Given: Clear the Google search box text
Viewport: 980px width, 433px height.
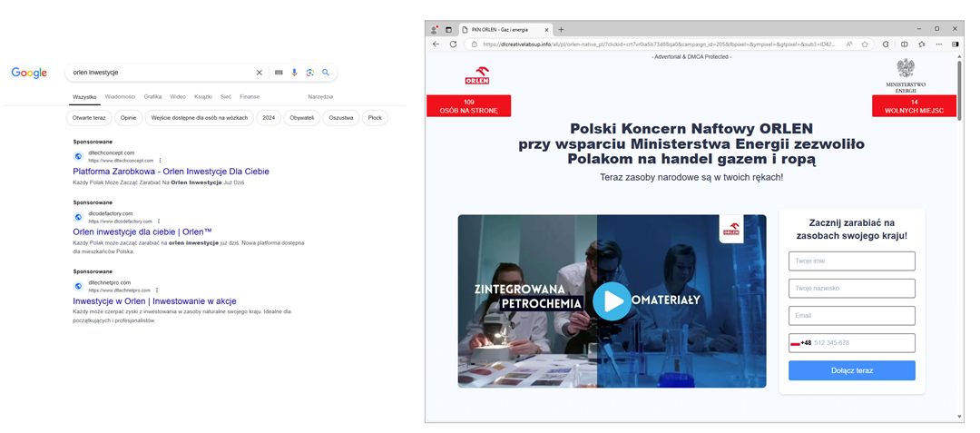Looking at the screenshot, I should click(x=259, y=73).
